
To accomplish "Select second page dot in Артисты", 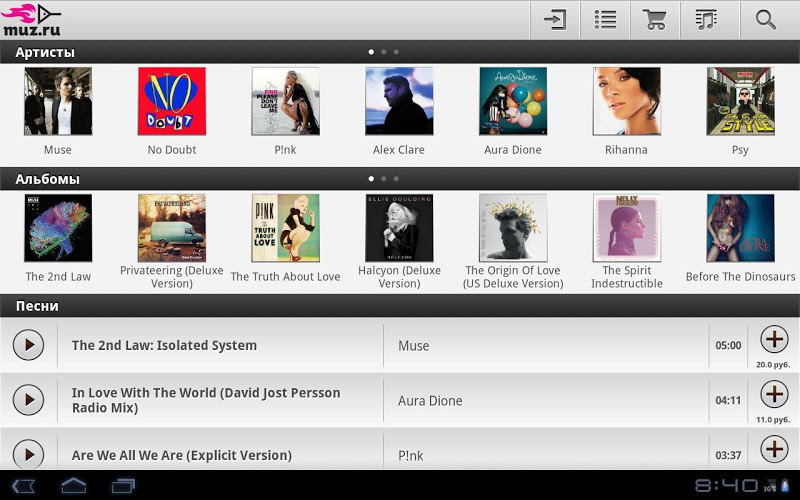I will coord(384,52).
